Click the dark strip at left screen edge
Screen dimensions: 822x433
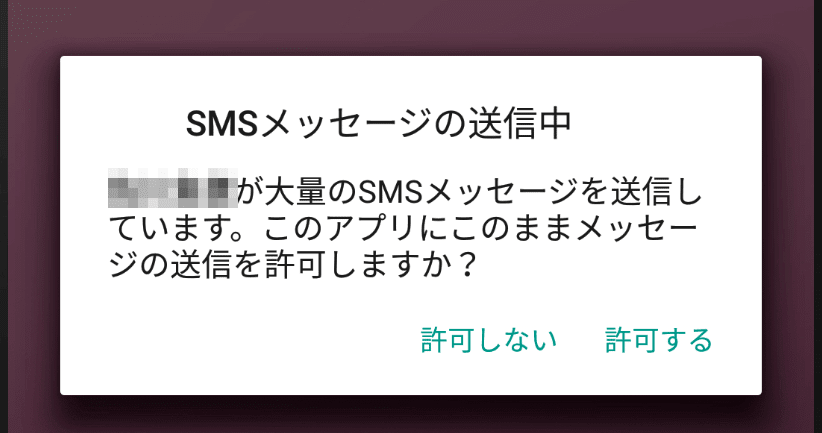pyautogui.click(x=4, y=216)
